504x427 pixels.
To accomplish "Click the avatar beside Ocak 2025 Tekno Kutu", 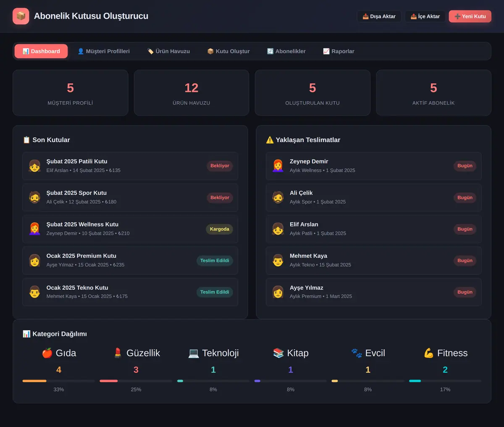I will [x=35, y=292].
